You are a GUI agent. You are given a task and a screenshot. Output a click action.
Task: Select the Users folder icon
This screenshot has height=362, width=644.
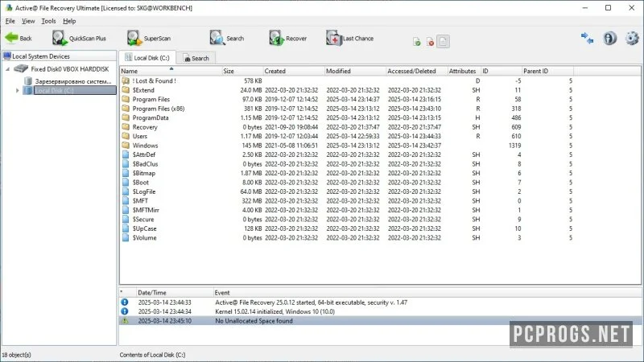pyautogui.click(x=126, y=136)
